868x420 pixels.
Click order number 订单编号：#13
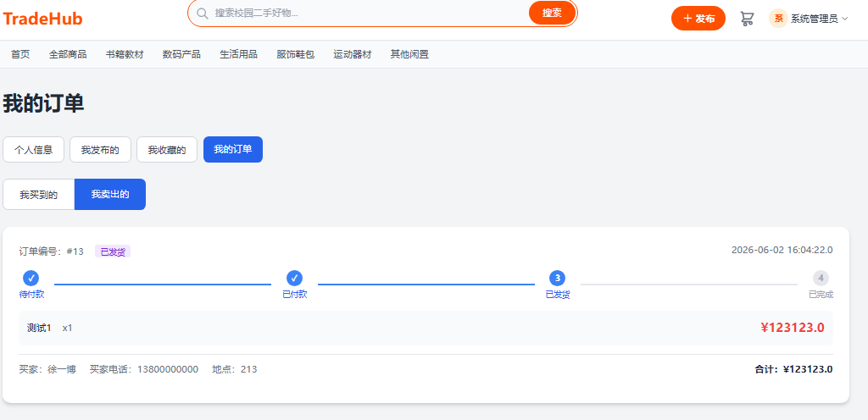coord(52,251)
